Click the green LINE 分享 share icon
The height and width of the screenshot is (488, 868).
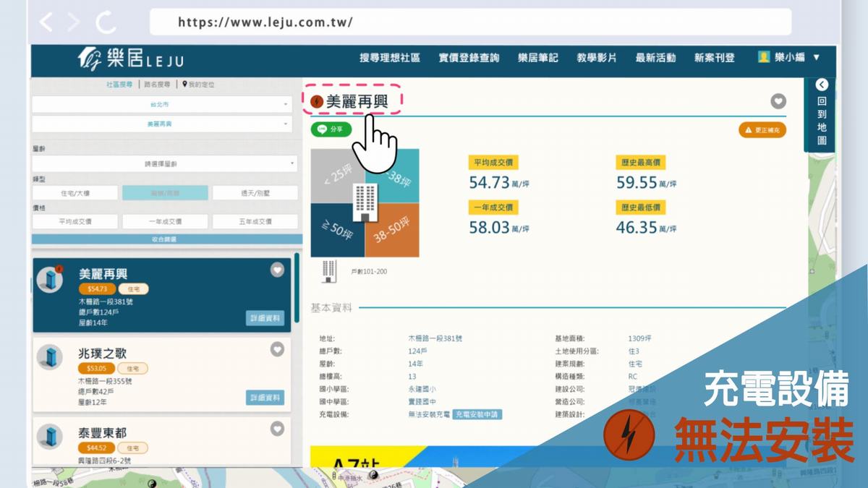(331, 129)
